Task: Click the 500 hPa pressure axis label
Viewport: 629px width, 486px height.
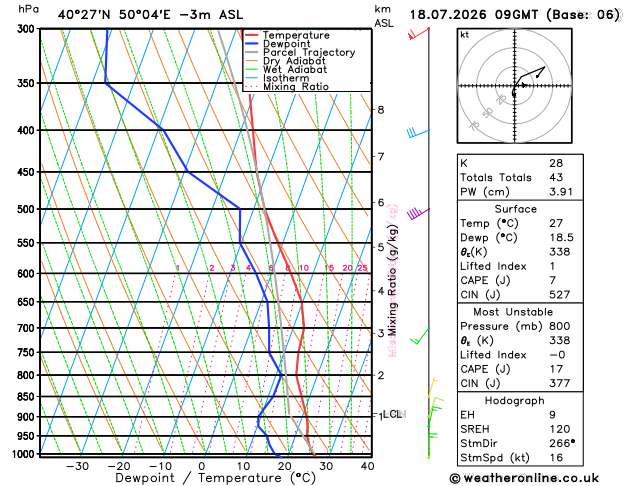Action: click(28, 209)
